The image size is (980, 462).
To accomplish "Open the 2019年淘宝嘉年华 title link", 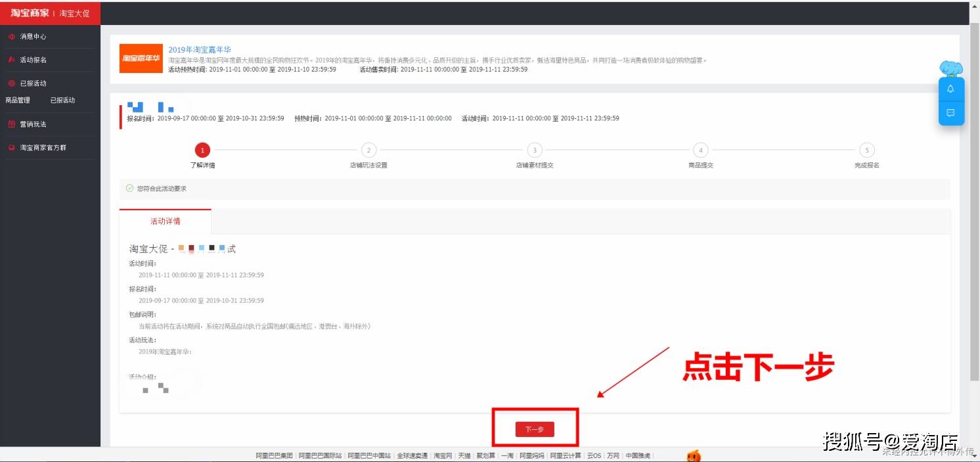I will tap(200, 50).
